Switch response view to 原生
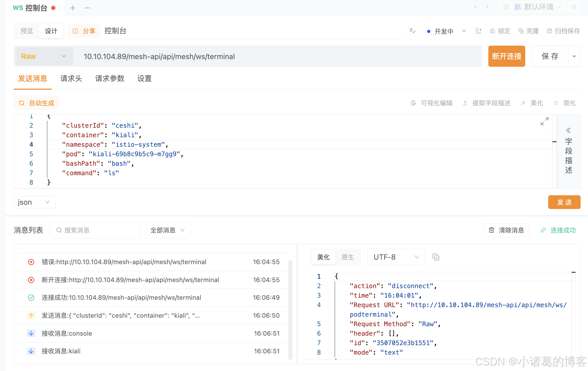Image resolution: width=588 pixels, height=371 pixels. click(348, 257)
